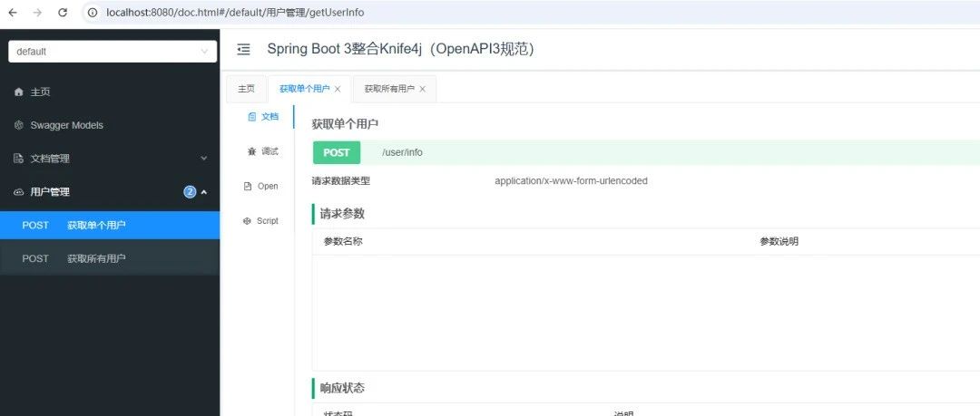
Task: Click the bug icon next to 调试
Action: pos(252,151)
